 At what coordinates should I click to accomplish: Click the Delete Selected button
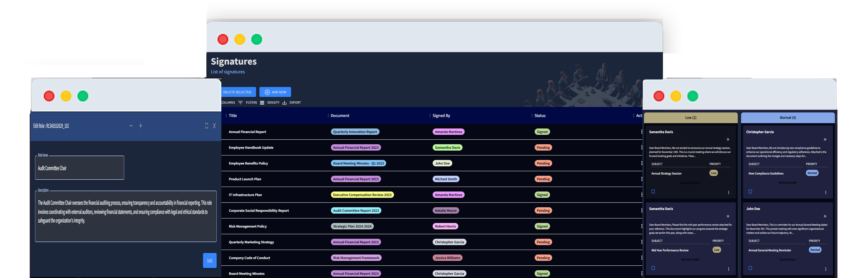click(237, 92)
